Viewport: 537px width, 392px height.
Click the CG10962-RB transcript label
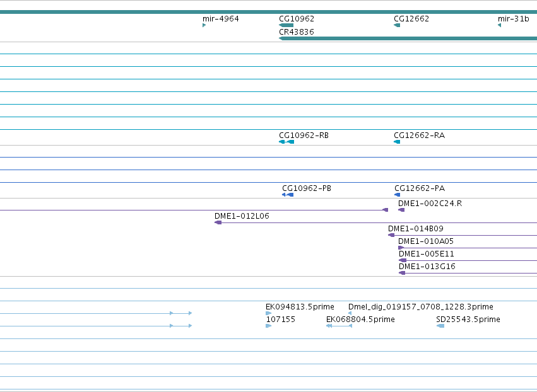304,135
